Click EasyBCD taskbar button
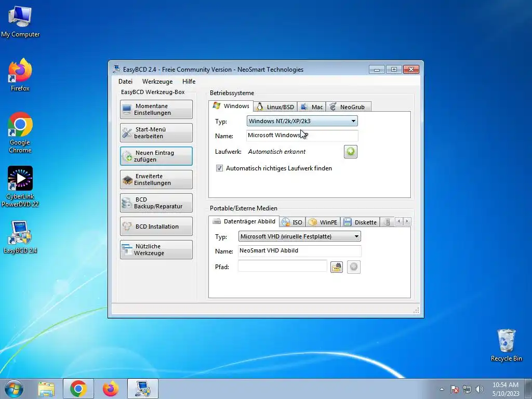The image size is (532, 399). 143,389
